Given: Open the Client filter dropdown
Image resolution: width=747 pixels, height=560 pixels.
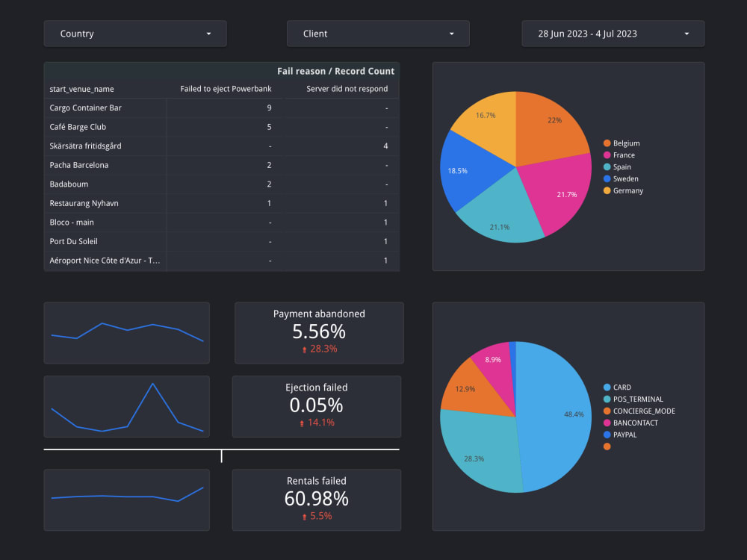Looking at the screenshot, I should point(377,34).
